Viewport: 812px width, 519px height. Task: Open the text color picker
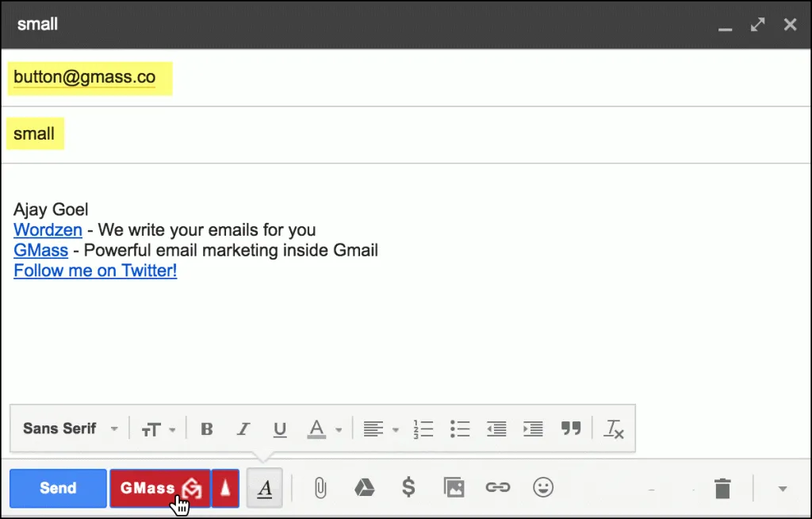324,429
